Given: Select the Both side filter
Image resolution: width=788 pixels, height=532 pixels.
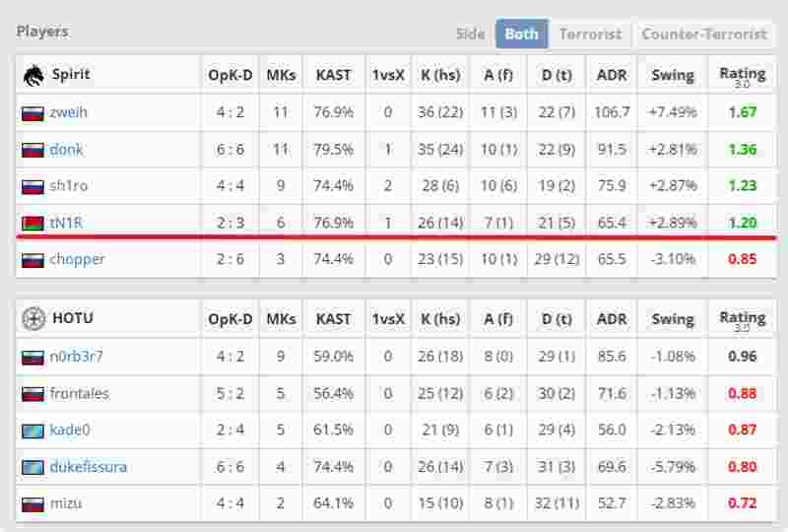Looking at the screenshot, I should tap(521, 33).
